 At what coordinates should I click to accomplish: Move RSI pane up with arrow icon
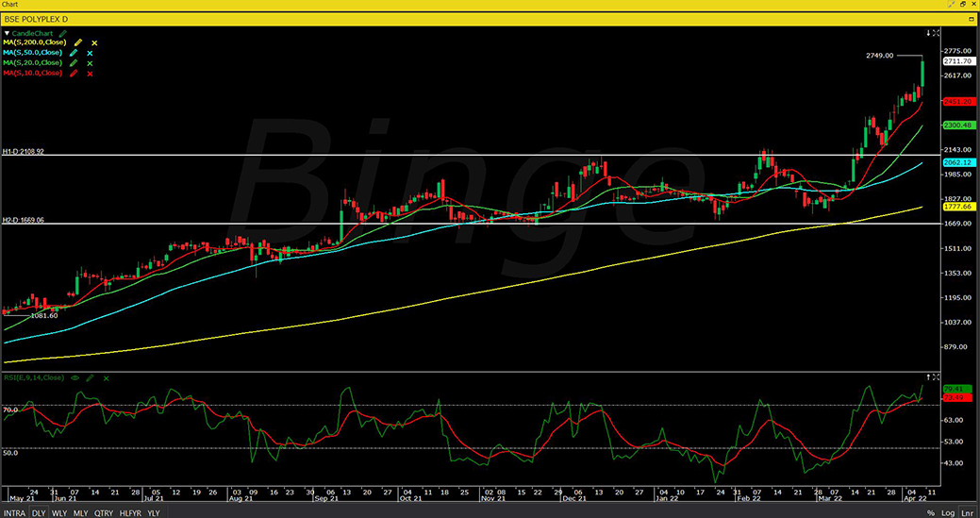928,376
